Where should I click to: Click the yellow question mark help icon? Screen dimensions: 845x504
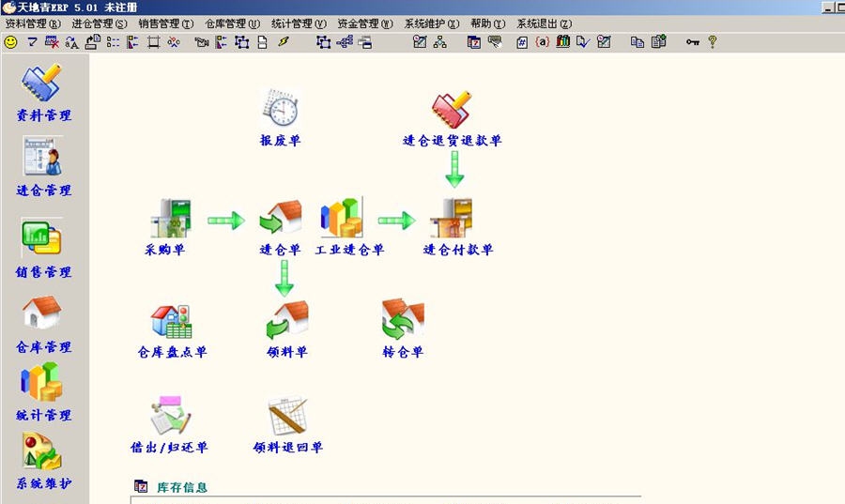[713, 42]
